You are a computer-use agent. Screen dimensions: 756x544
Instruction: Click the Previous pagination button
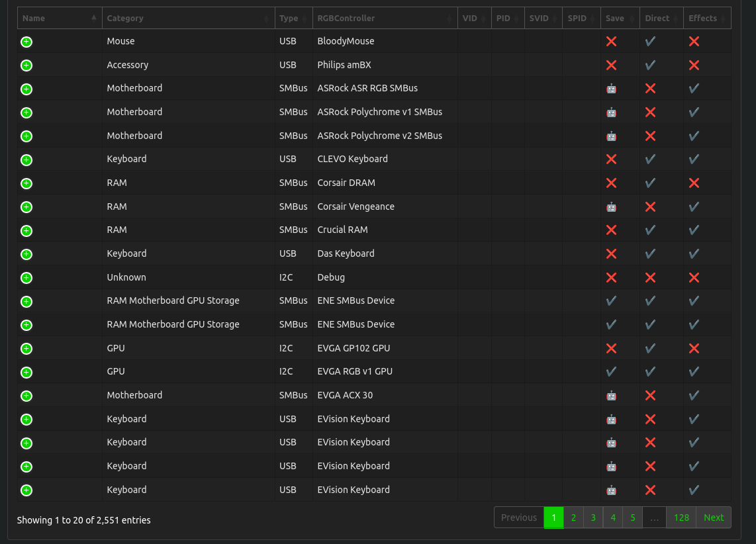(519, 518)
